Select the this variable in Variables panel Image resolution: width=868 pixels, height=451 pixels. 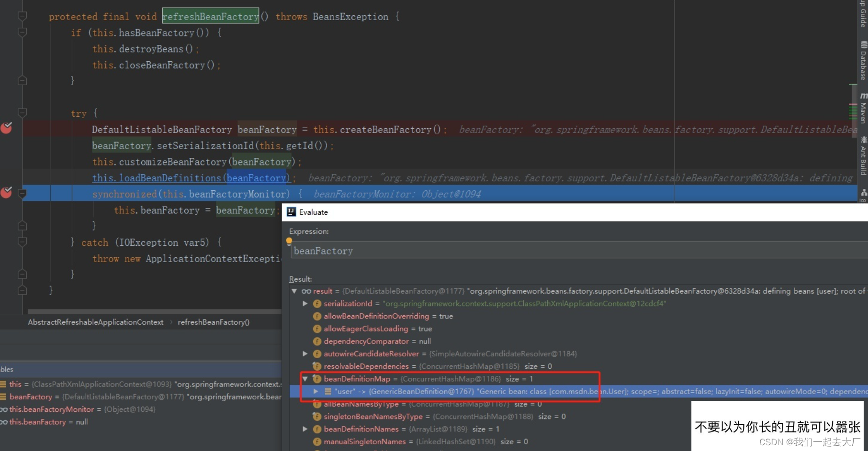click(141, 384)
